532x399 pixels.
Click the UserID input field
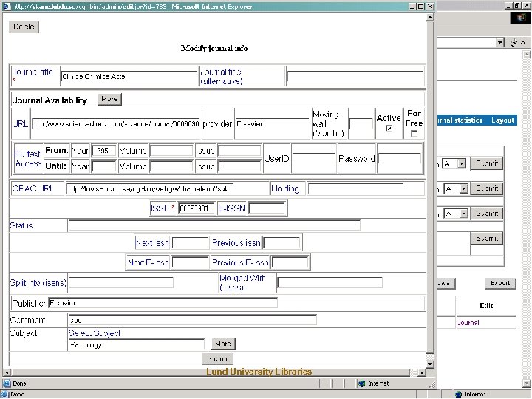tap(314, 158)
